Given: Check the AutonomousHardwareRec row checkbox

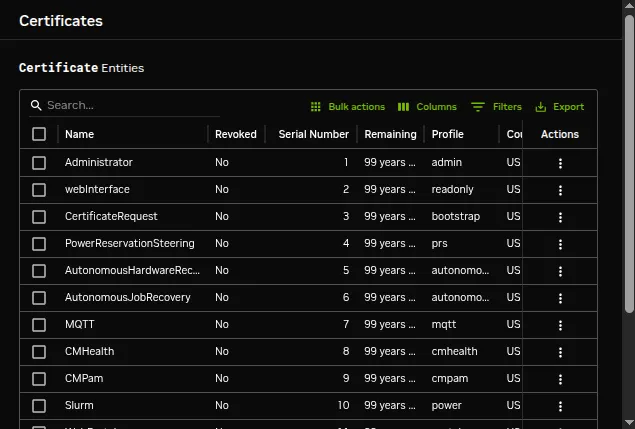Looking at the screenshot, I should point(39,271).
